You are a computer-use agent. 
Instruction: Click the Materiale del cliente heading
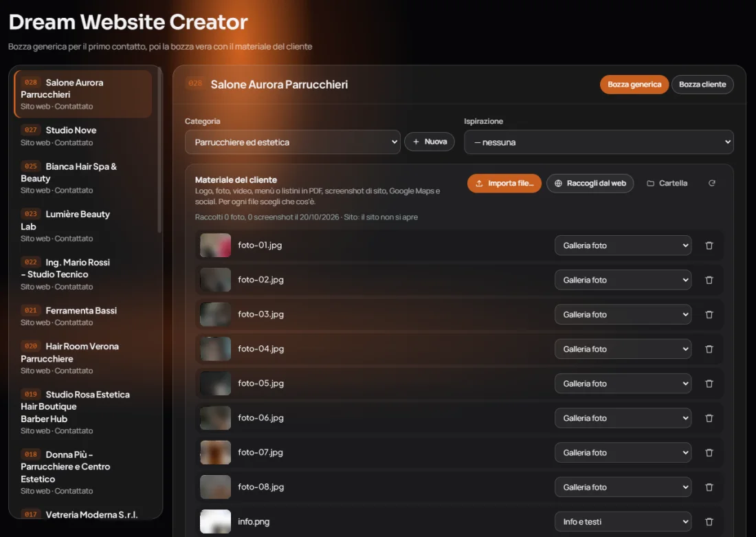pos(236,179)
